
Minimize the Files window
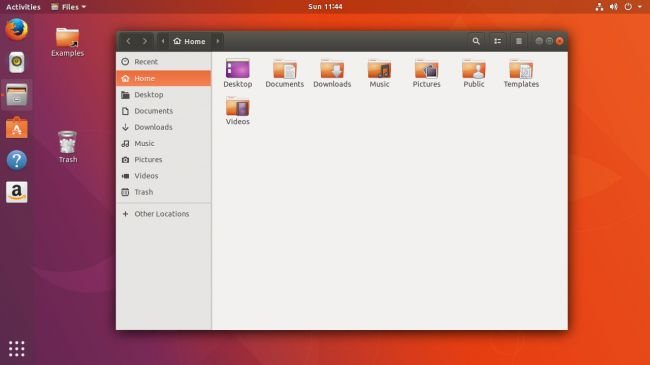point(539,41)
